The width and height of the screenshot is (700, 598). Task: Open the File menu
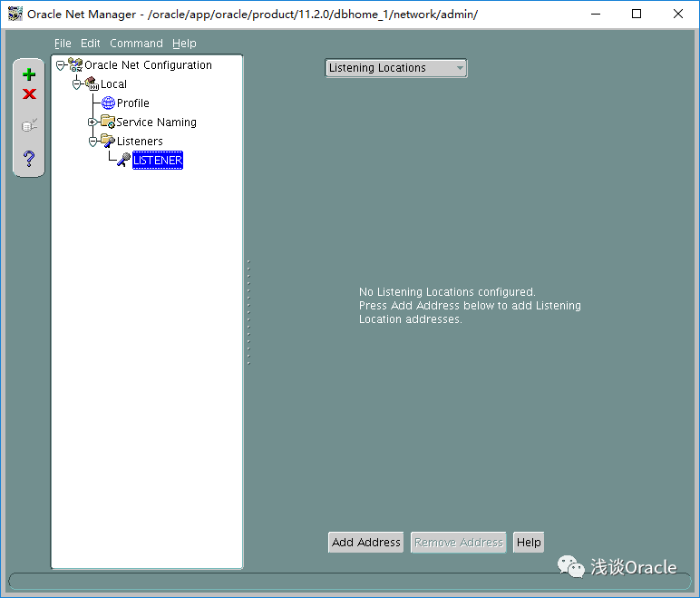pyautogui.click(x=63, y=44)
